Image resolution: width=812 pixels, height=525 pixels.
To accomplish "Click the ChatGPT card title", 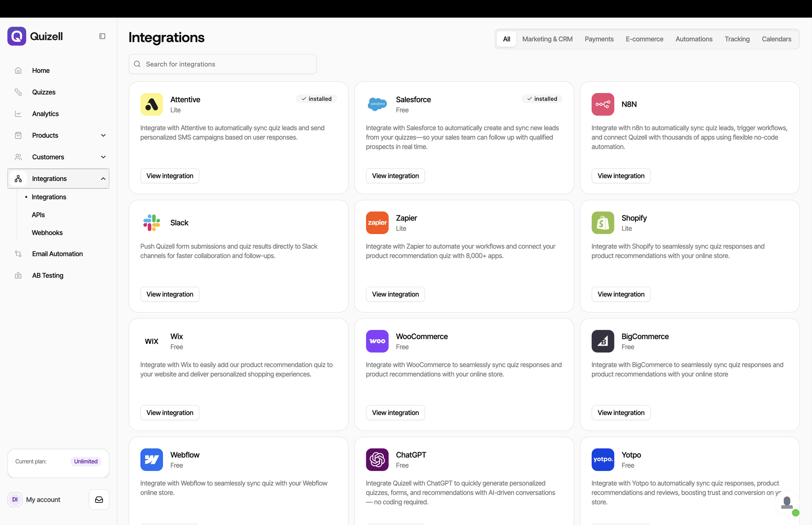I will [x=411, y=455].
